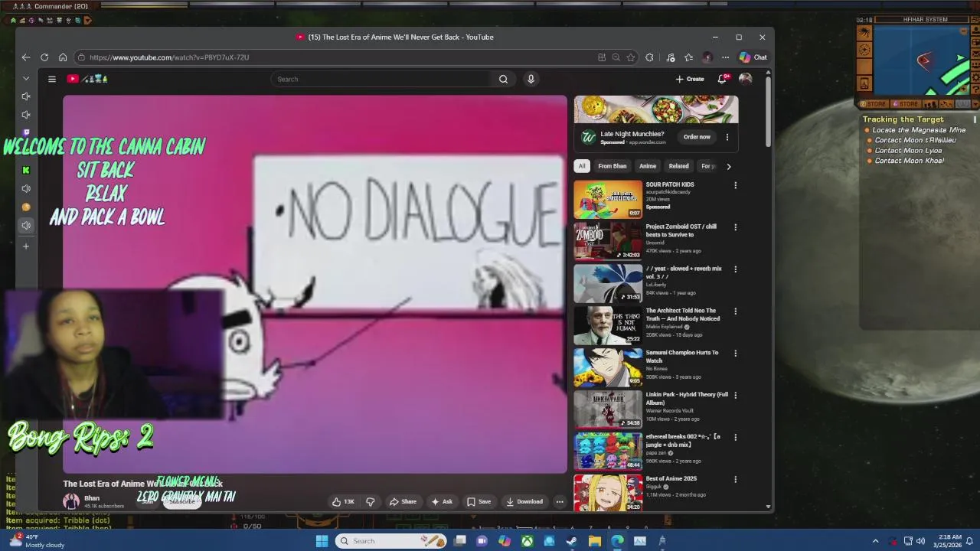Open the YouTube Create button
Image resolution: width=980 pixels, height=551 pixels.
click(690, 79)
